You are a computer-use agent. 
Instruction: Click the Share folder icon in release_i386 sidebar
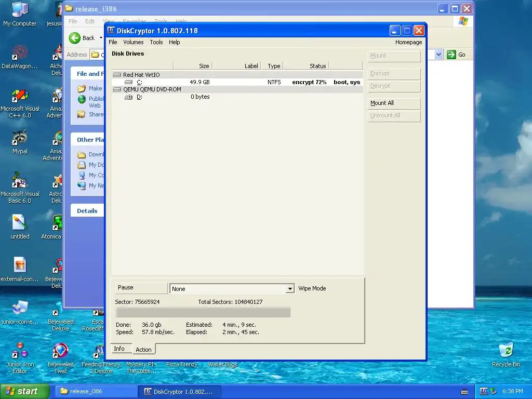coord(82,114)
